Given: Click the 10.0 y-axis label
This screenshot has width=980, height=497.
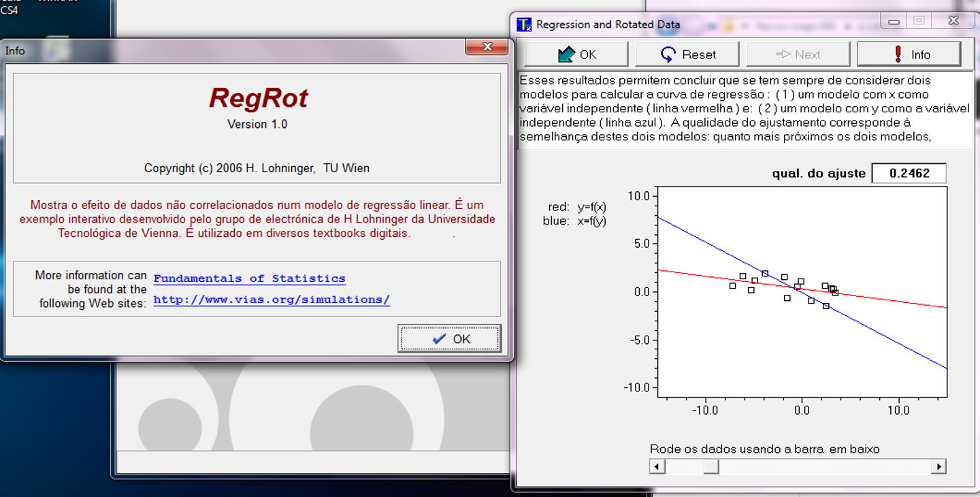Looking at the screenshot, I should (x=640, y=196).
